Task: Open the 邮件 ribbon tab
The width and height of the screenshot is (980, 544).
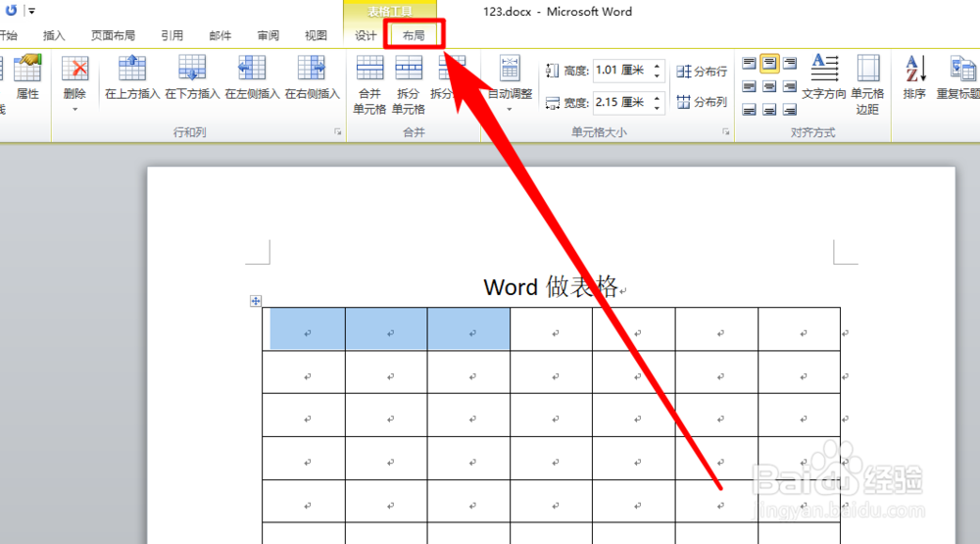Action: click(x=220, y=35)
